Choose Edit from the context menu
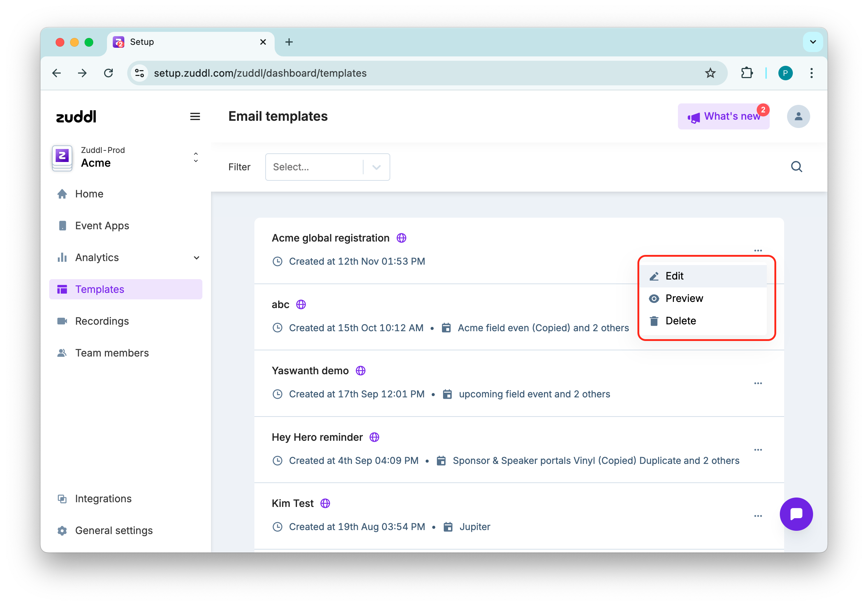868x606 pixels. point(674,276)
